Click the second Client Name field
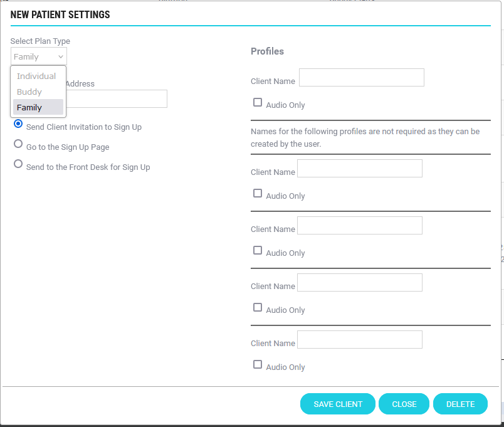504x427 pixels. point(359,169)
